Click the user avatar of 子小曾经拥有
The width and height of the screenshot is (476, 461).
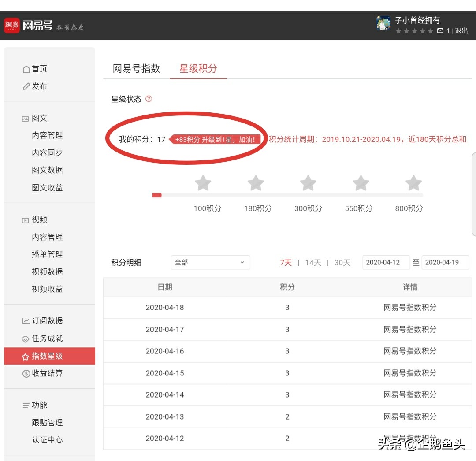pos(383,23)
